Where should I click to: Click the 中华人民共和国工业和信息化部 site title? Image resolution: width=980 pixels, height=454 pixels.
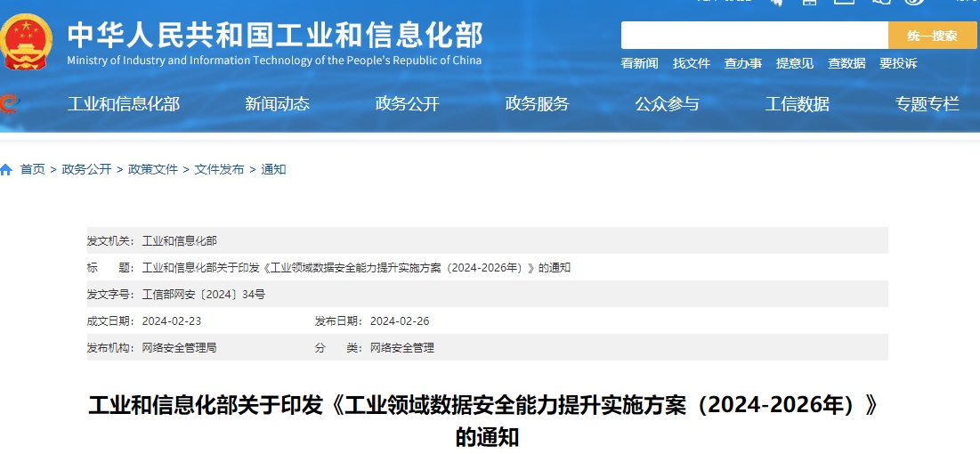coord(275,35)
